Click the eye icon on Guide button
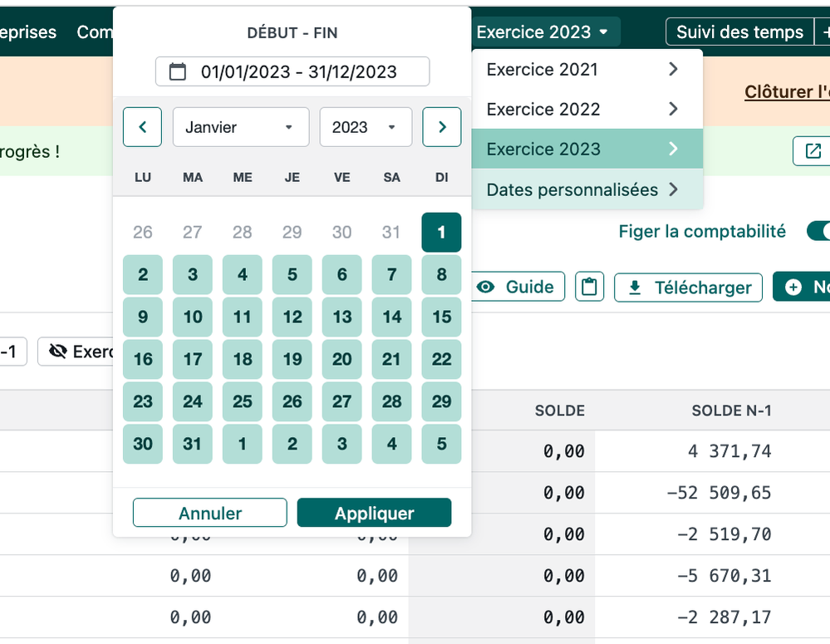The image size is (830, 644). (486, 288)
